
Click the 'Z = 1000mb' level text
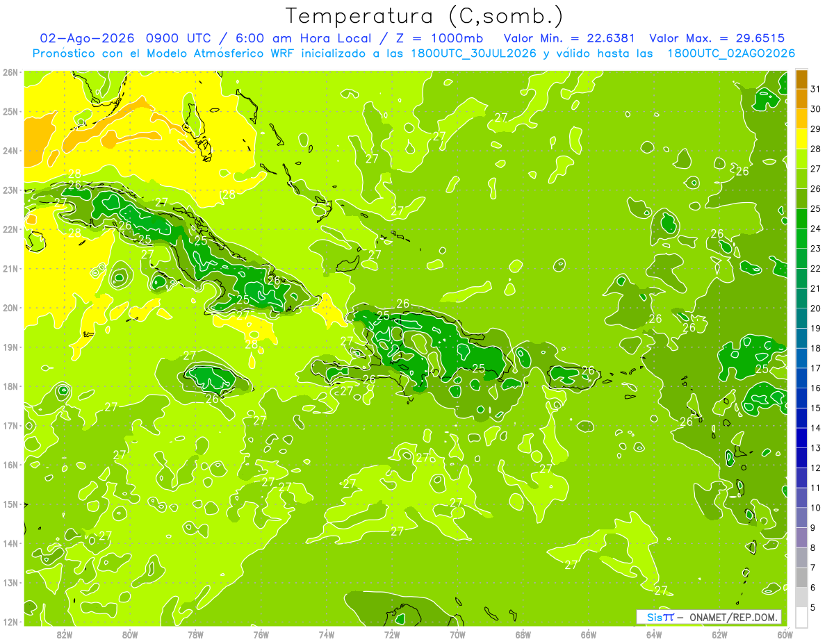tap(439, 38)
